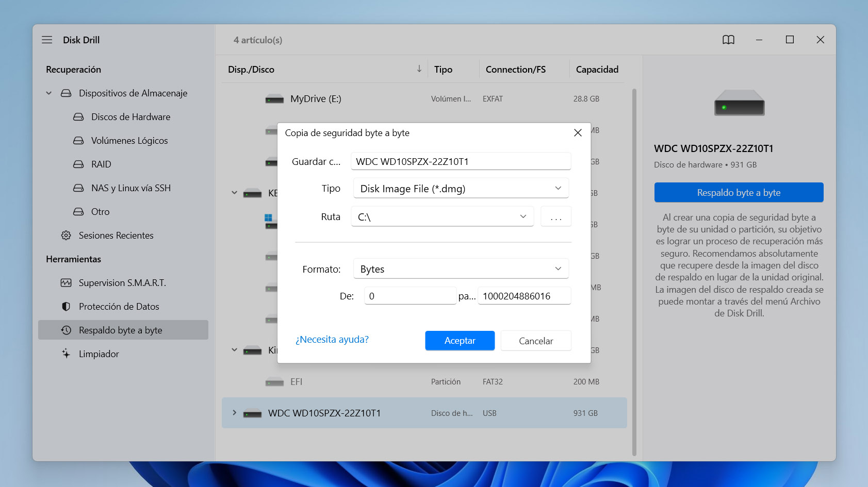Click the Protección de Datos shield icon
The height and width of the screenshot is (487, 868).
tap(66, 307)
